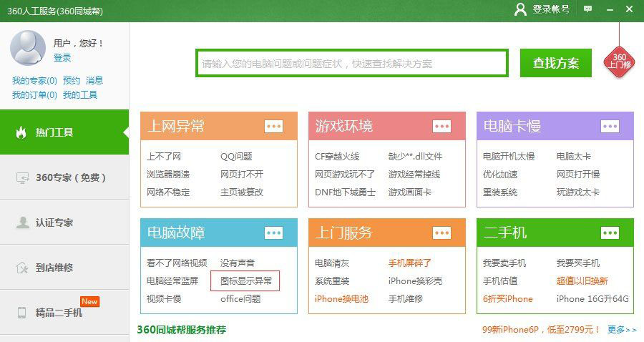Screen dimensions: 644x342
Task: Open more options for 上门服务
Action: (442, 233)
